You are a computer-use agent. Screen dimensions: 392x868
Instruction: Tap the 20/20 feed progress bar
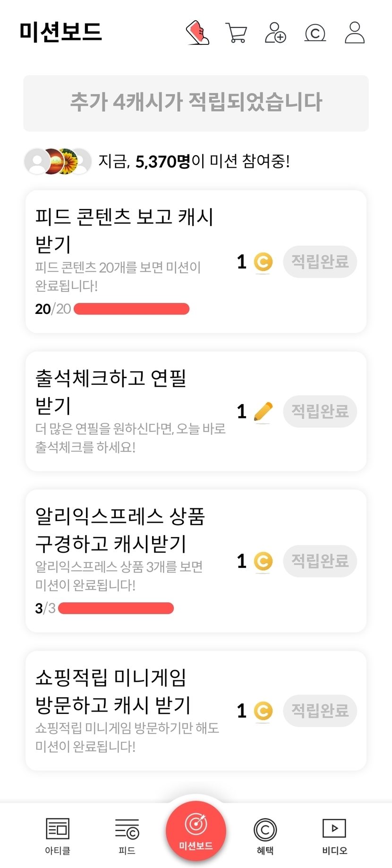[x=131, y=309]
